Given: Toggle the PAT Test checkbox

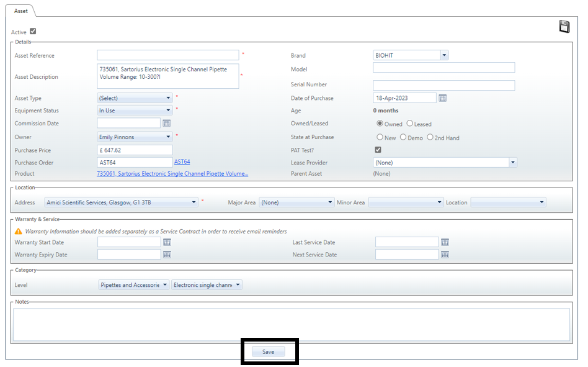Looking at the screenshot, I should pos(378,150).
